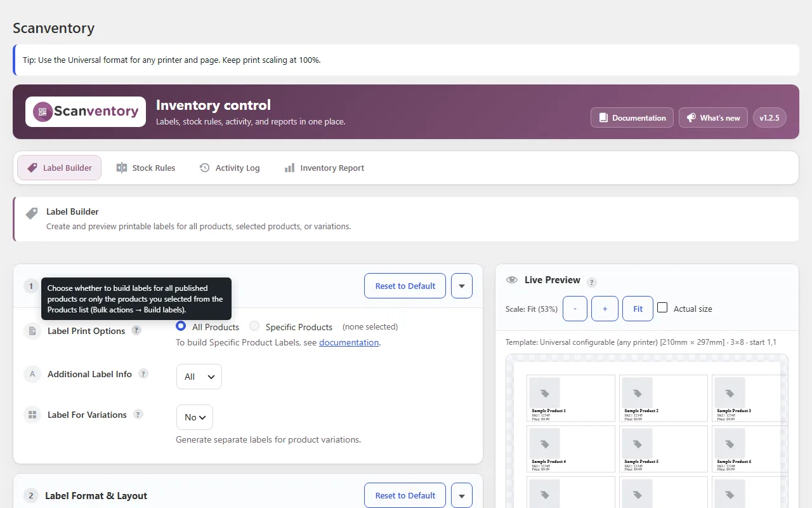Open the Activity Log tab
This screenshot has width=812, height=508.
click(230, 168)
